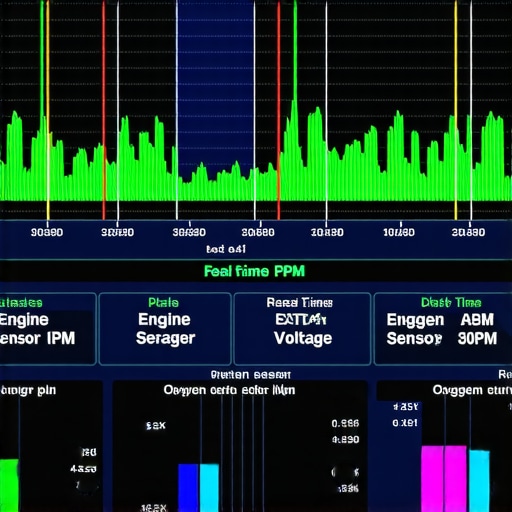
Task: Click the white marker on the blue region's left edge
Action: [x=177, y=110]
